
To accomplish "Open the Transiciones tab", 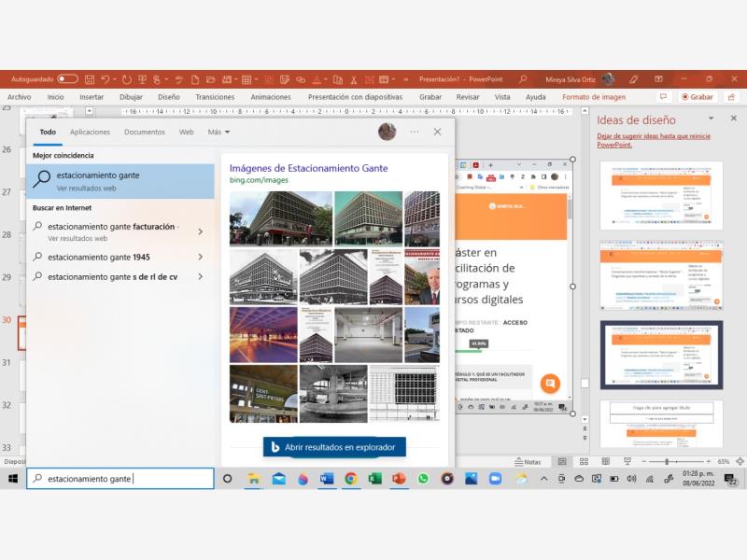I will (x=215, y=97).
